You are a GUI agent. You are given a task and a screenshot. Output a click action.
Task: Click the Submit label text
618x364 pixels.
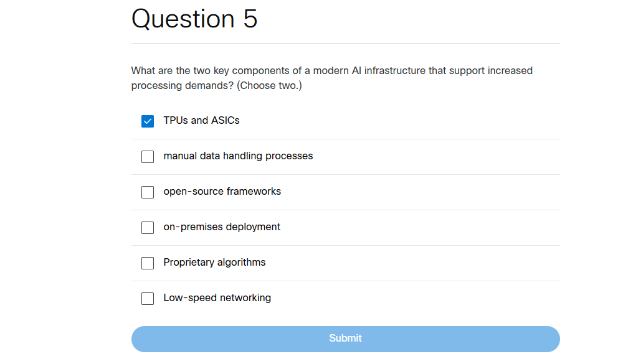pos(345,338)
